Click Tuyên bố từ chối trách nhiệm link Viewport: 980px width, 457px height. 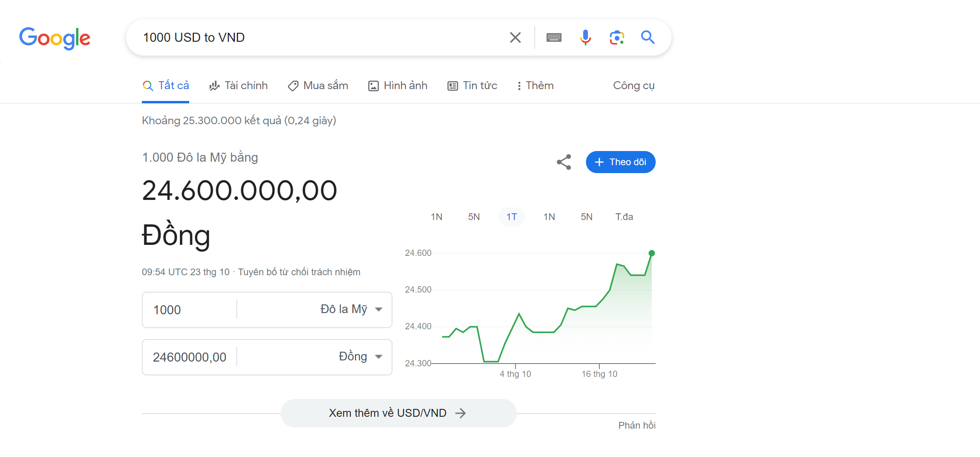[x=299, y=272]
